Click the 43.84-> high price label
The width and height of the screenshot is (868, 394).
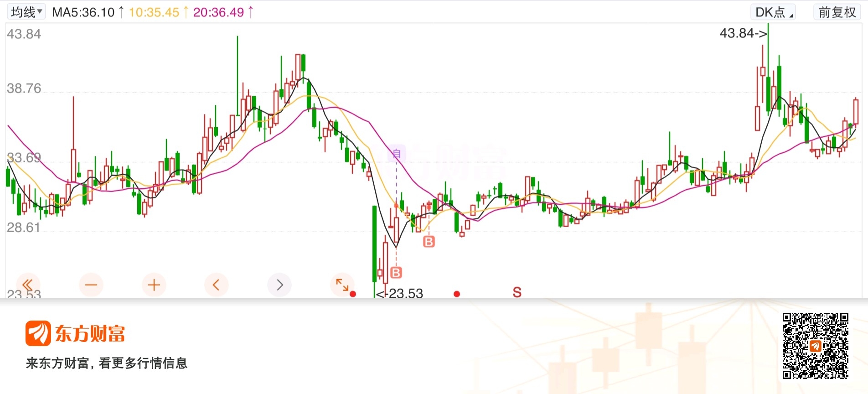pos(744,33)
